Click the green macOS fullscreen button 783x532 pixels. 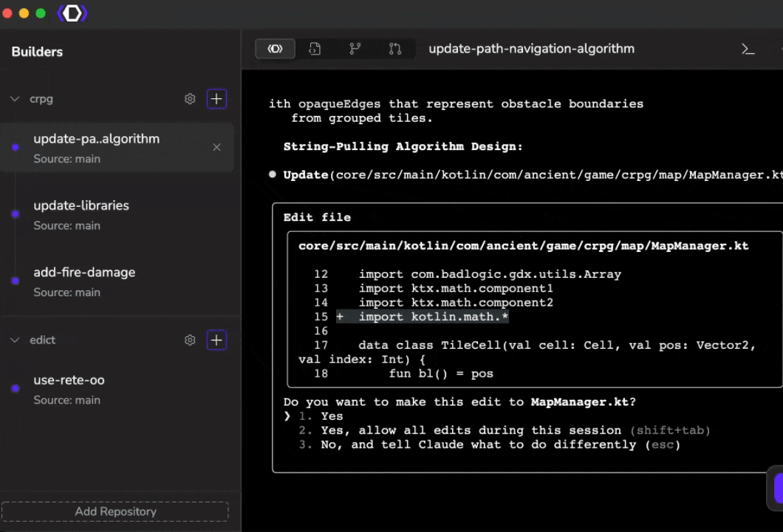coord(41,13)
